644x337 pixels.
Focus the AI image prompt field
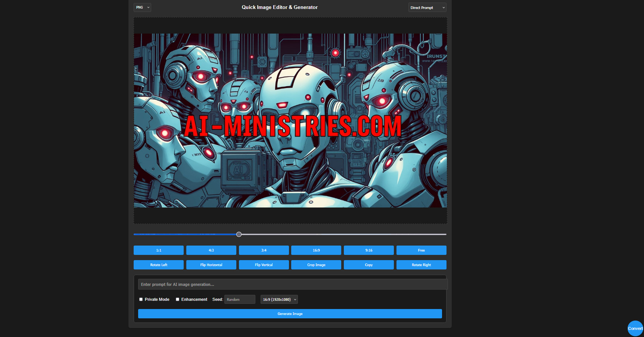(x=293, y=284)
